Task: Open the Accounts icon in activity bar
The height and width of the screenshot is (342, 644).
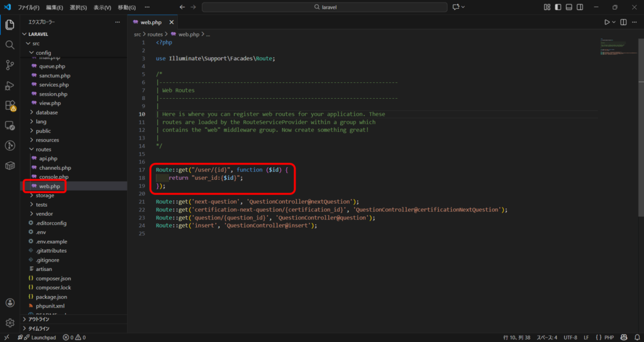Action: click(x=9, y=302)
